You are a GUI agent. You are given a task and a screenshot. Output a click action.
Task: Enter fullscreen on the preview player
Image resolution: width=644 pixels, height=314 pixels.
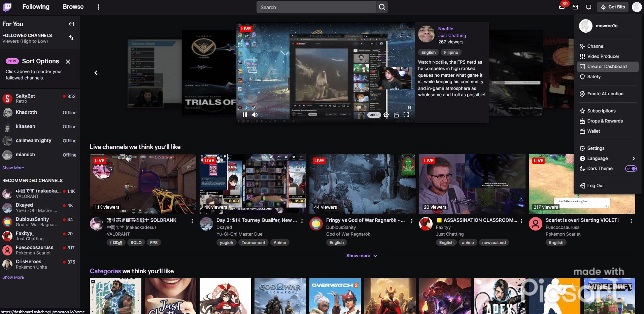coord(406,115)
